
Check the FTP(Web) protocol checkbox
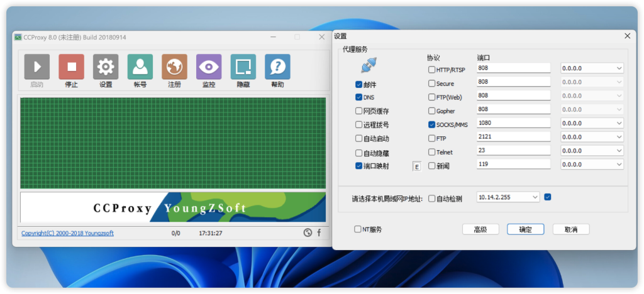[431, 97]
